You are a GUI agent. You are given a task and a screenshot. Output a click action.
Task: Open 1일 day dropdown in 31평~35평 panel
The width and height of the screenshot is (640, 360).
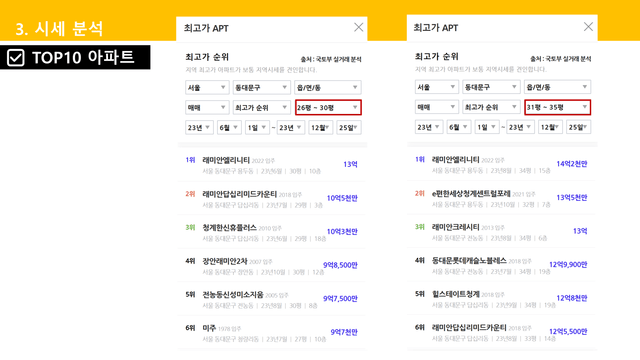(x=487, y=127)
